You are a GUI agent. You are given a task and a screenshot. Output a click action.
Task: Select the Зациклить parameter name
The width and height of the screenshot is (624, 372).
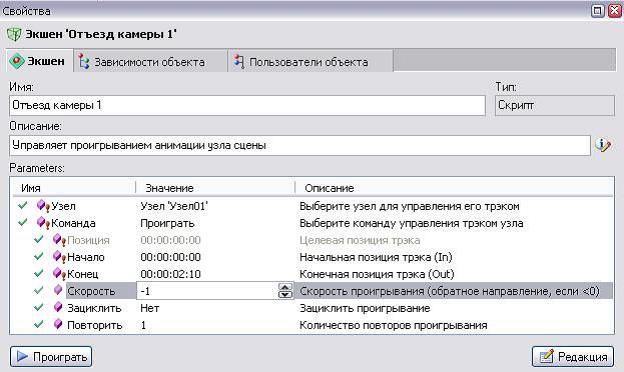click(94, 308)
